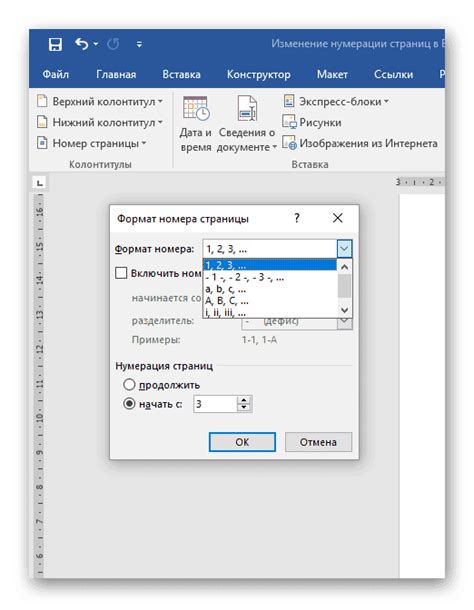Switch to the Вставка ribbon tab
Image resolution: width=474 pixels, height=610 pixels.
pos(181,74)
